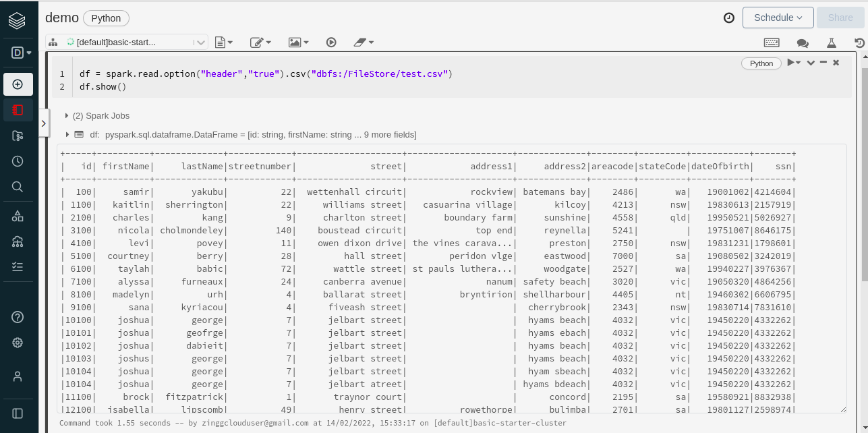Click the disabled Share button
Viewport: 868px width, 433px height.
[840, 17]
